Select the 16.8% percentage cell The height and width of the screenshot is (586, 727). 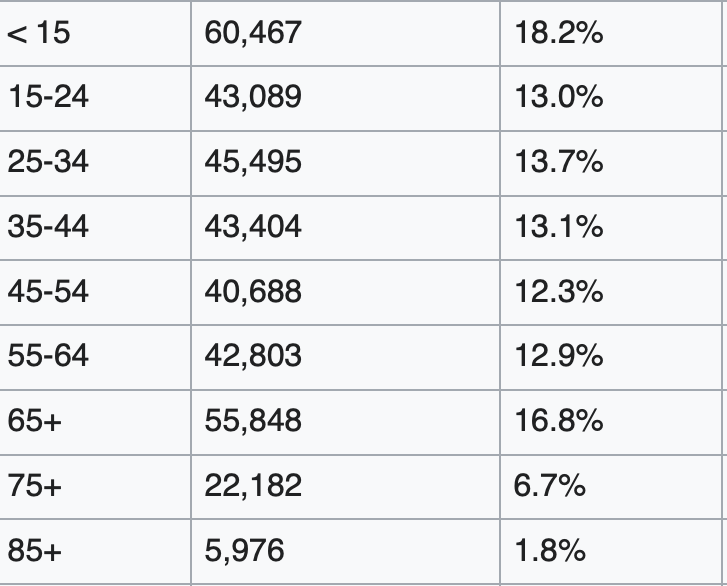click(x=559, y=421)
